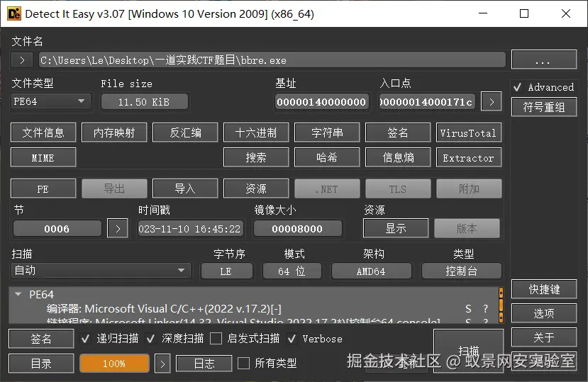Click LE endianness button
The width and height of the screenshot is (588, 382).
226,271
